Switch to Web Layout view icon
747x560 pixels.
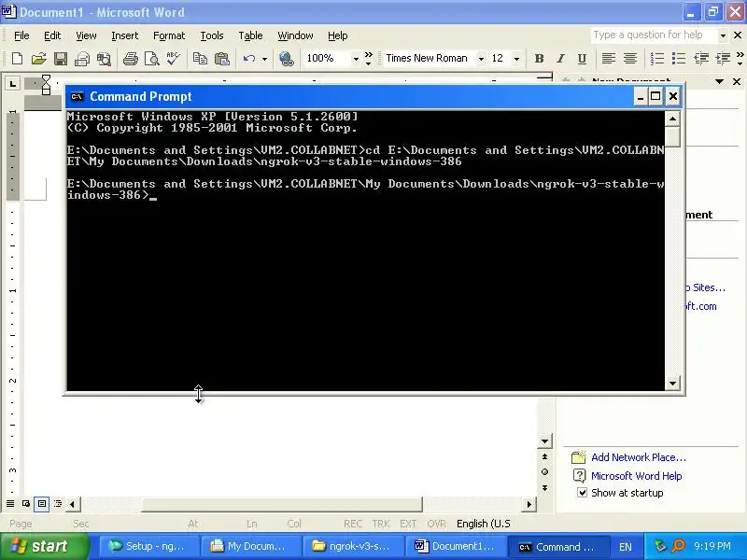click(26, 503)
